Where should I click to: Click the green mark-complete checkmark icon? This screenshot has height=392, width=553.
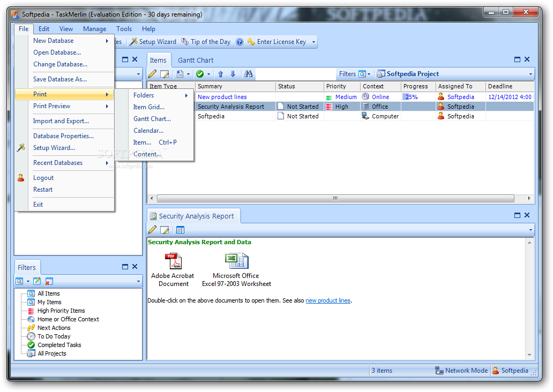pos(200,74)
